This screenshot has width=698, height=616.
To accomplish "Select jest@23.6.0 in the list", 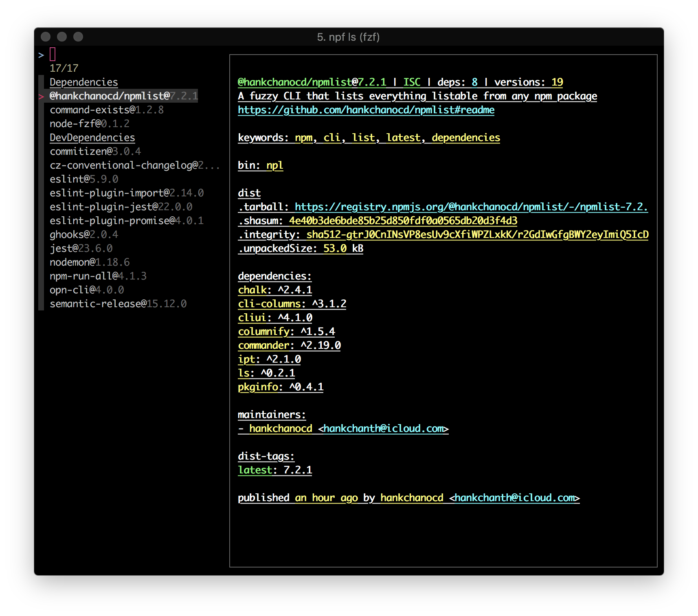I will tap(81, 248).
